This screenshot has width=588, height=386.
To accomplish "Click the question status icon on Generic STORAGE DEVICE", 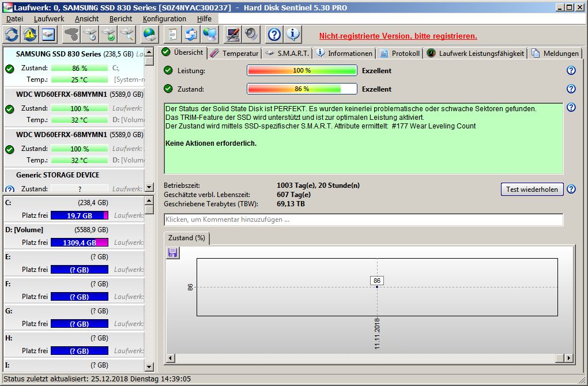I will (10, 189).
